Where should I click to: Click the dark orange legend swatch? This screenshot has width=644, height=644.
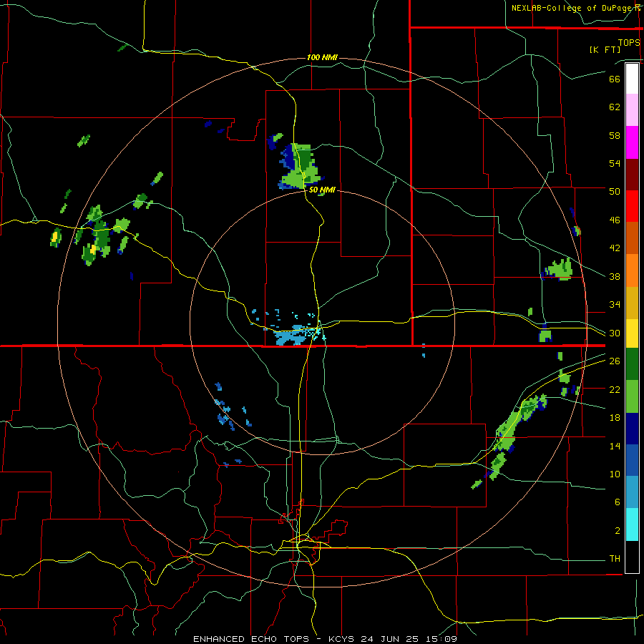632,238
